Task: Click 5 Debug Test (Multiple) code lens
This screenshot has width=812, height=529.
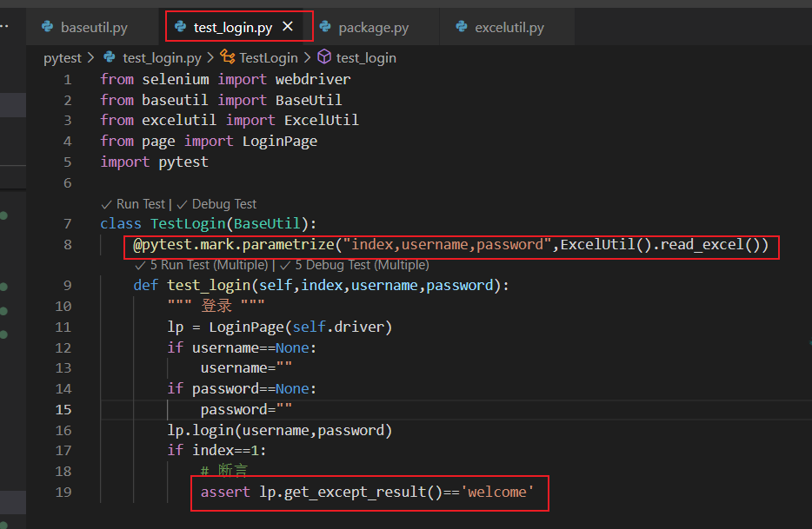Action: pyautogui.click(x=362, y=265)
